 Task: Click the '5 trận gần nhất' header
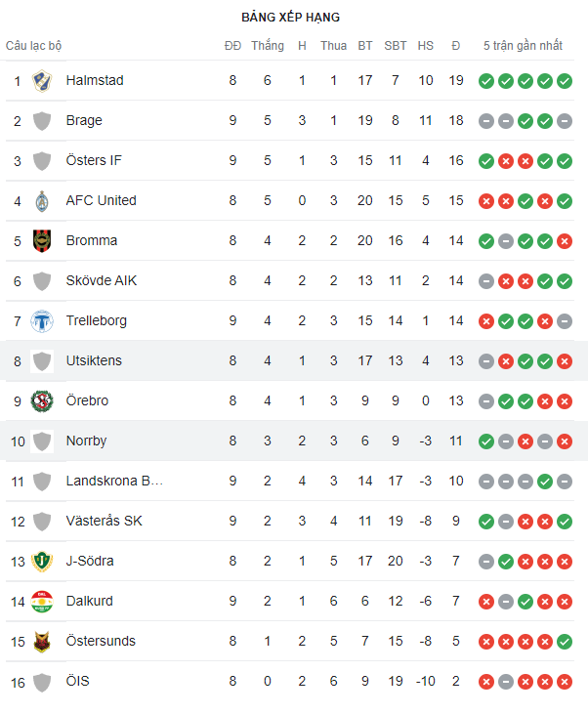524,46
